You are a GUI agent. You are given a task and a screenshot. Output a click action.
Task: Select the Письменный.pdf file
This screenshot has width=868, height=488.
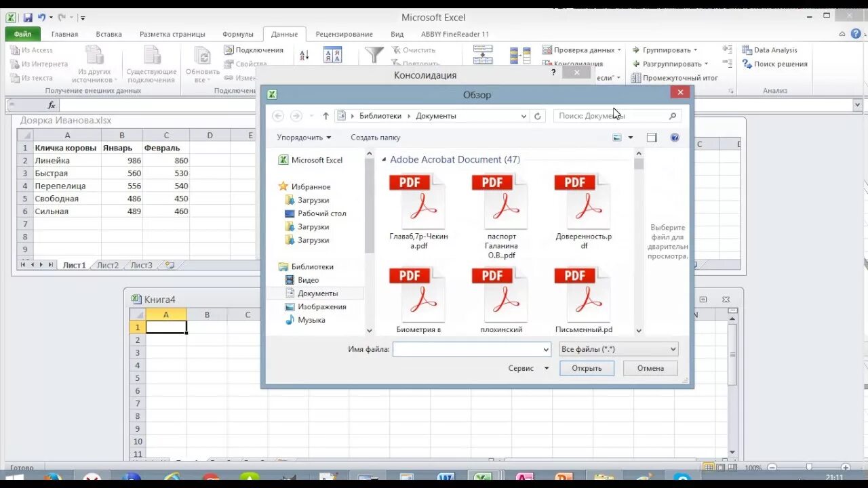coord(584,300)
